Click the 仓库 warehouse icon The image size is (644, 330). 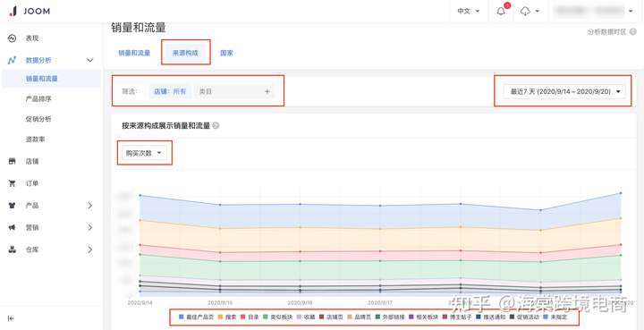(12, 250)
